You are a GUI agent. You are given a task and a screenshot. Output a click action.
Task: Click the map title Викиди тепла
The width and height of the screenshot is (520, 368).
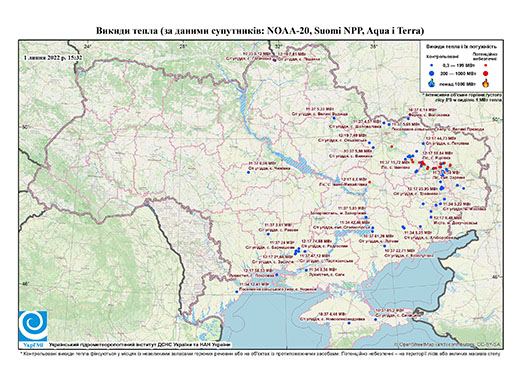[260, 31]
